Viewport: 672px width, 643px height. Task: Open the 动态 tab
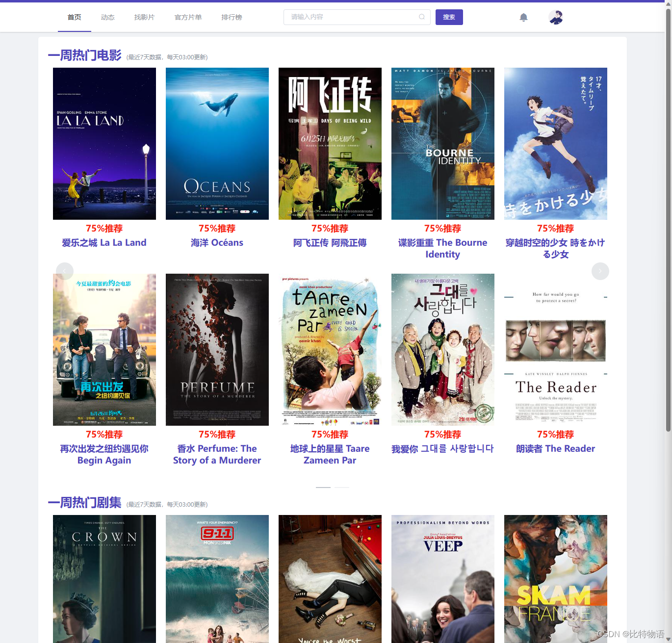pos(108,17)
